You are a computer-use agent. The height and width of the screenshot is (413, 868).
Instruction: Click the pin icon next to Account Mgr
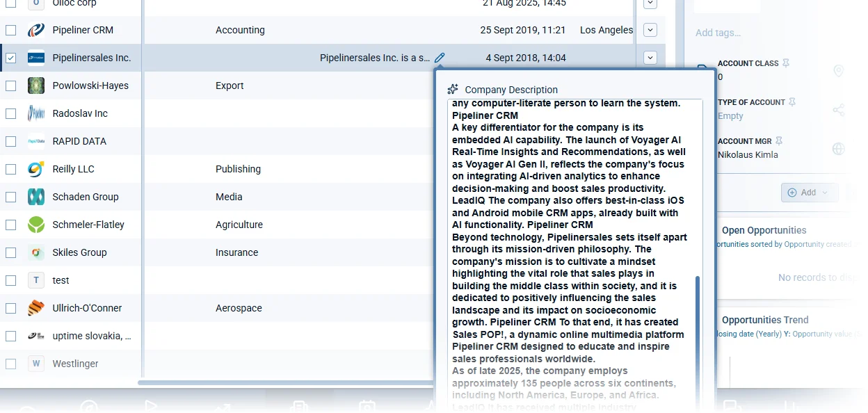pos(779,141)
